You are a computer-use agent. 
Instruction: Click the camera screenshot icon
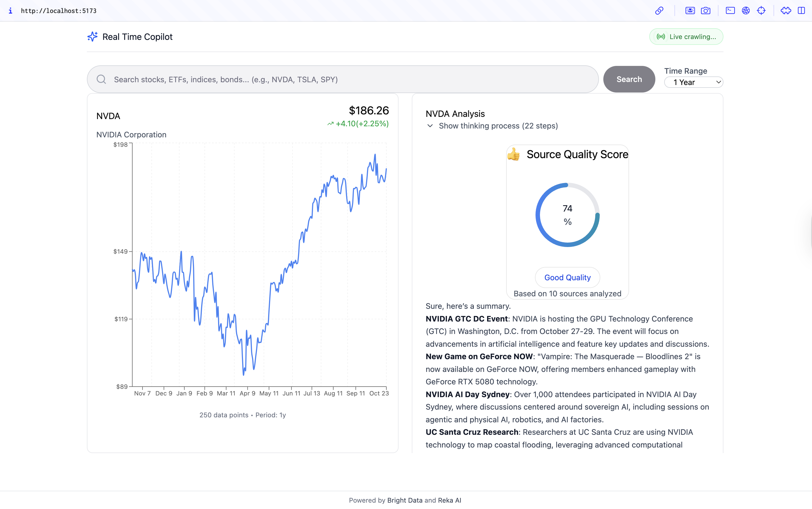click(705, 11)
